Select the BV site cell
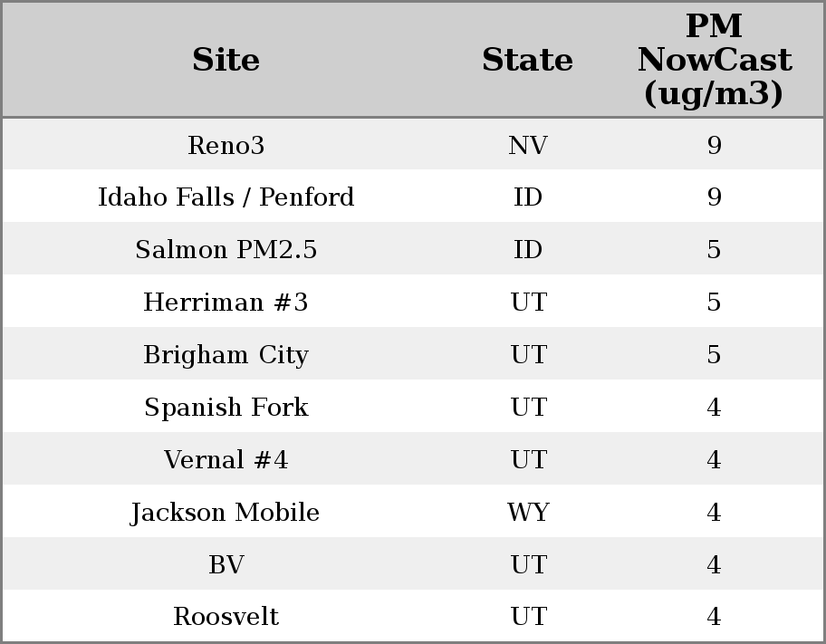 click(x=226, y=565)
